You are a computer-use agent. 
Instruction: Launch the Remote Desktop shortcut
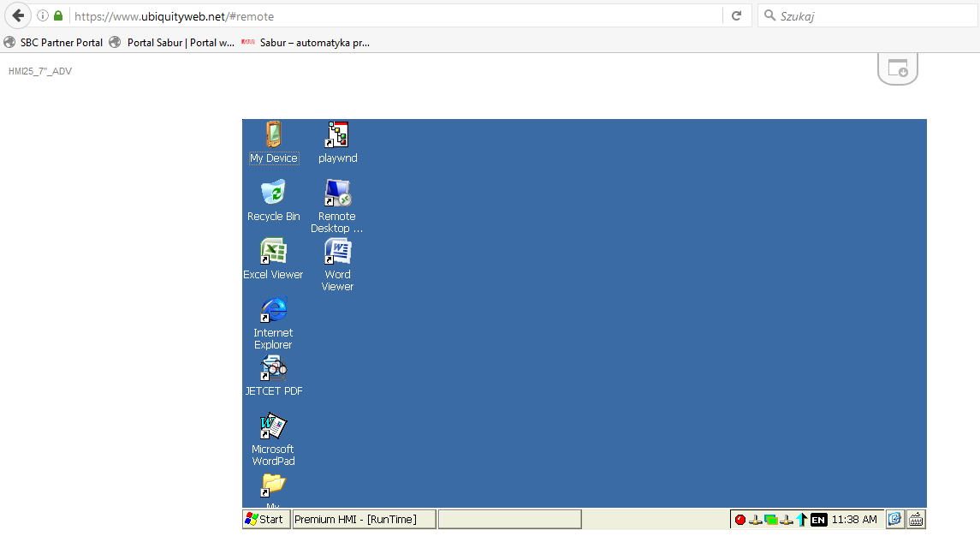point(337,193)
